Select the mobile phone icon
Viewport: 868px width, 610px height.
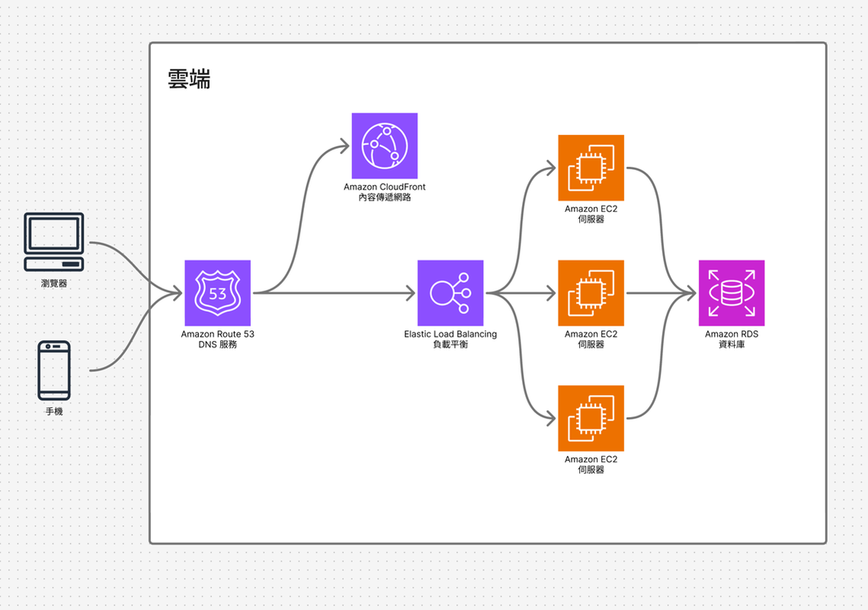(53, 370)
